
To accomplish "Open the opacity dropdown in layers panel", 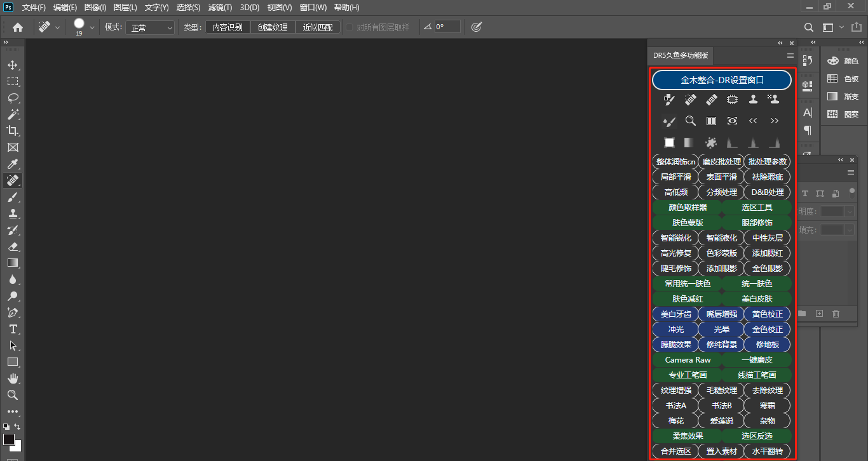I will [x=850, y=211].
